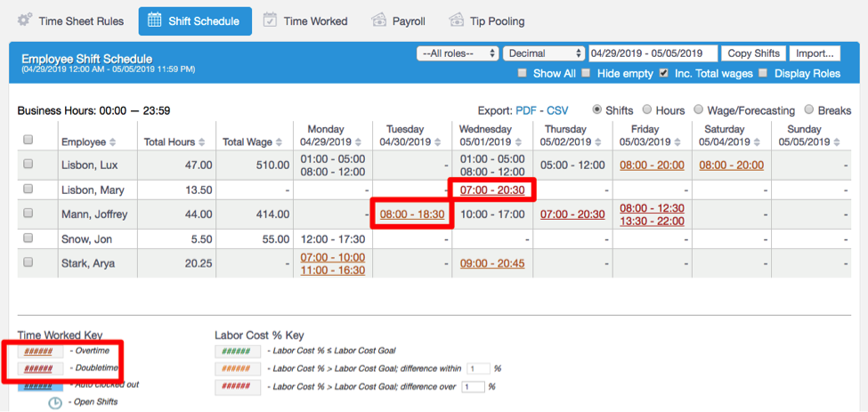Select the Shifts radio button
The width and height of the screenshot is (868, 412).
[596, 109]
